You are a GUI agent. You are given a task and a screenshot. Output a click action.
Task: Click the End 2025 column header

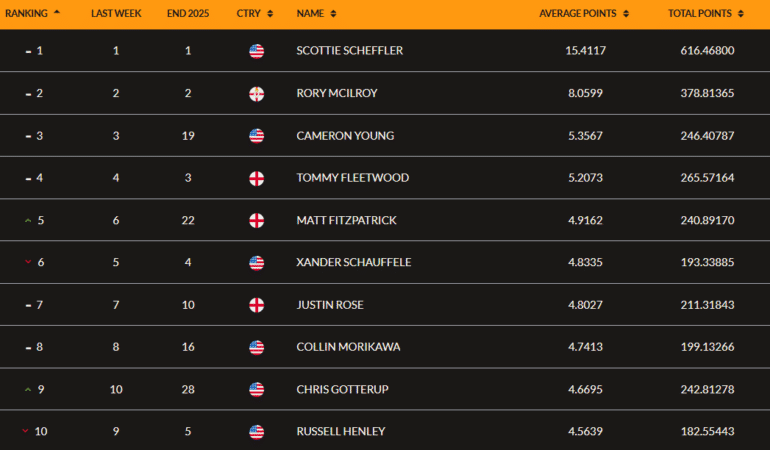tap(187, 14)
